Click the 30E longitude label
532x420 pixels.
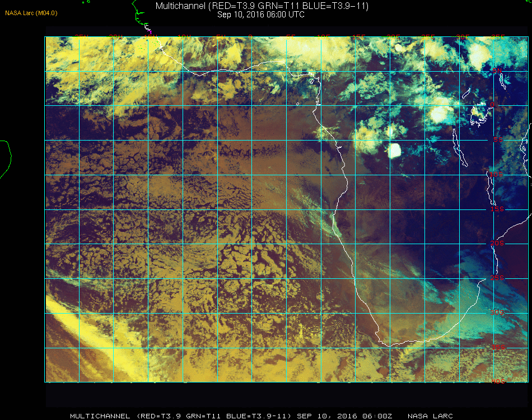coord(463,37)
